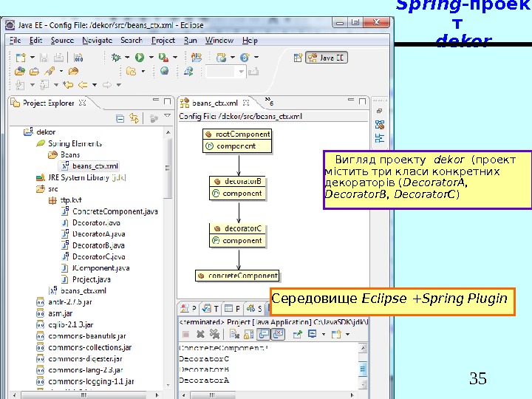Switch to beans_ctx.xml editor tab
The image size is (532, 399).
[x=215, y=103]
